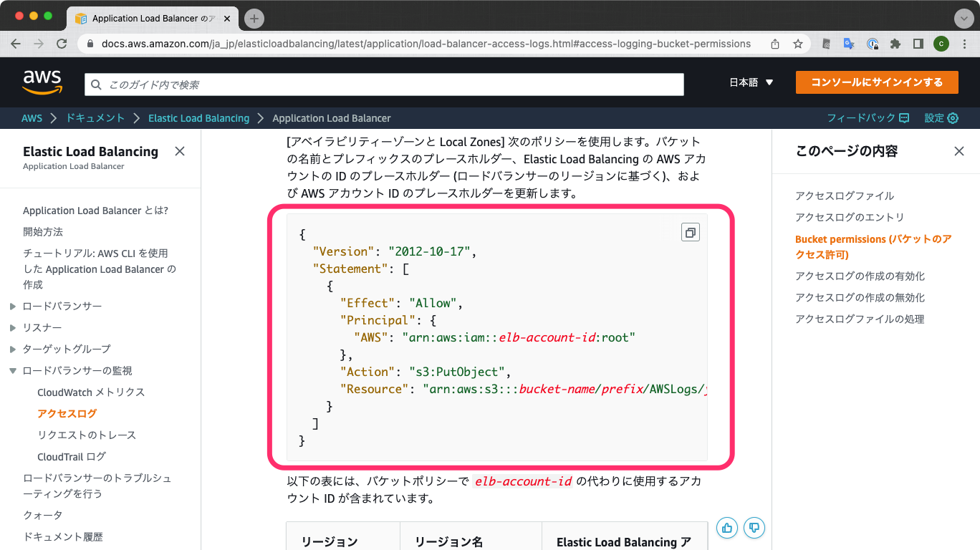Click Application Load Balancer breadcrumb text
Image resolution: width=980 pixels, height=550 pixels.
click(332, 118)
